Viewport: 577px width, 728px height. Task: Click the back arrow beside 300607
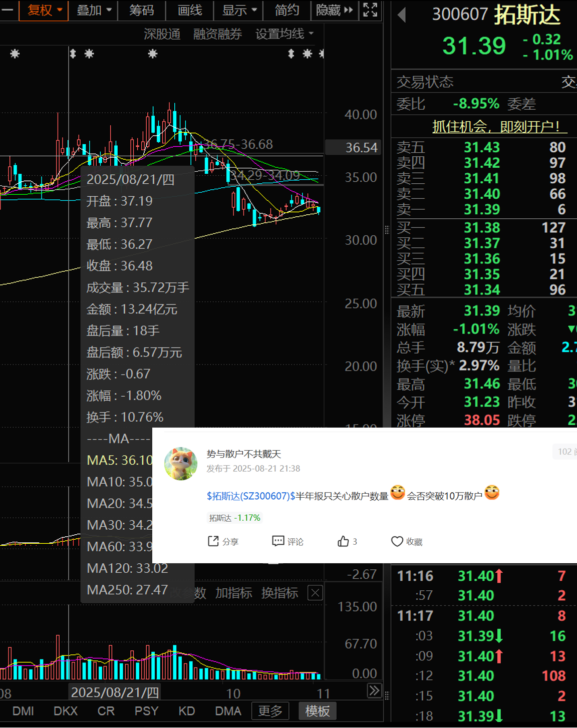(x=402, y=15)
